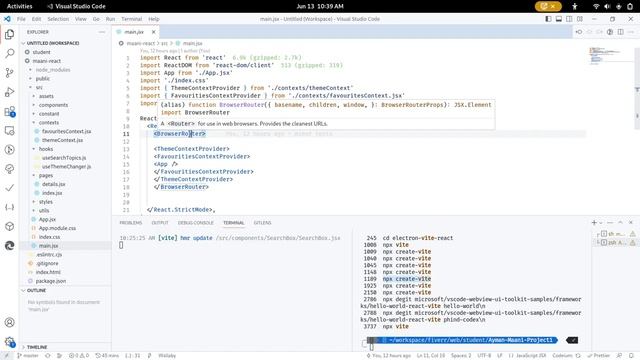Screen dimensions: 640x360
Task: Close the main.jsx editor tab
Action: (153, 32)
